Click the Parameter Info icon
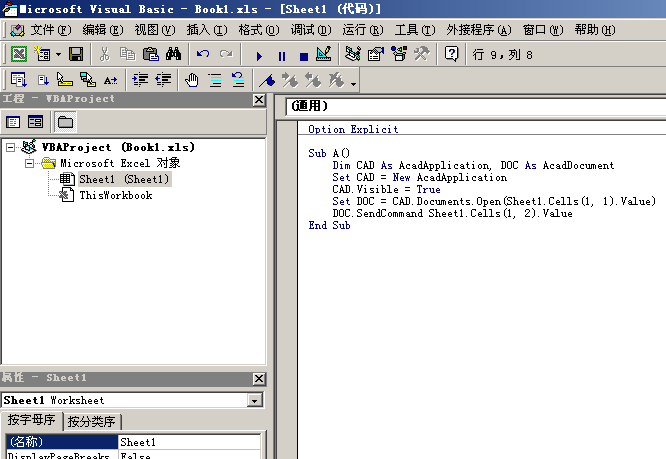The height and width of the screenshot is (459, 666). (x=87, y=79)
